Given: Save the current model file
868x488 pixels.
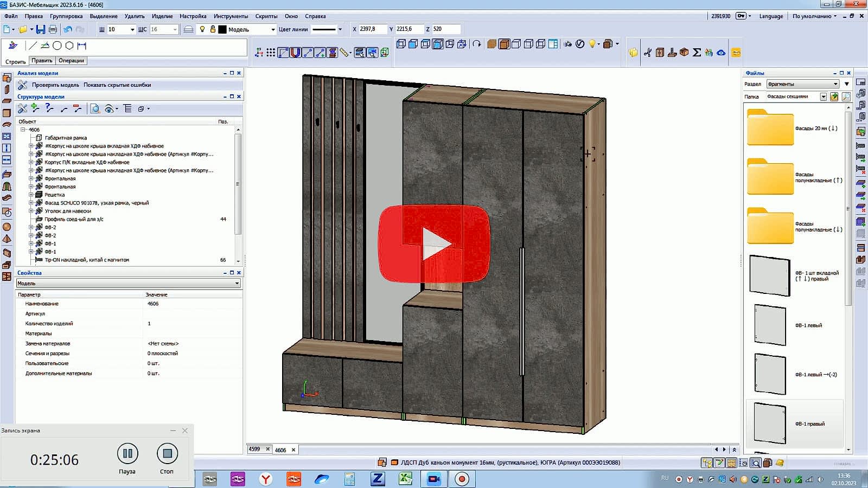Looking at the screenshot, I should coord(41,29).
